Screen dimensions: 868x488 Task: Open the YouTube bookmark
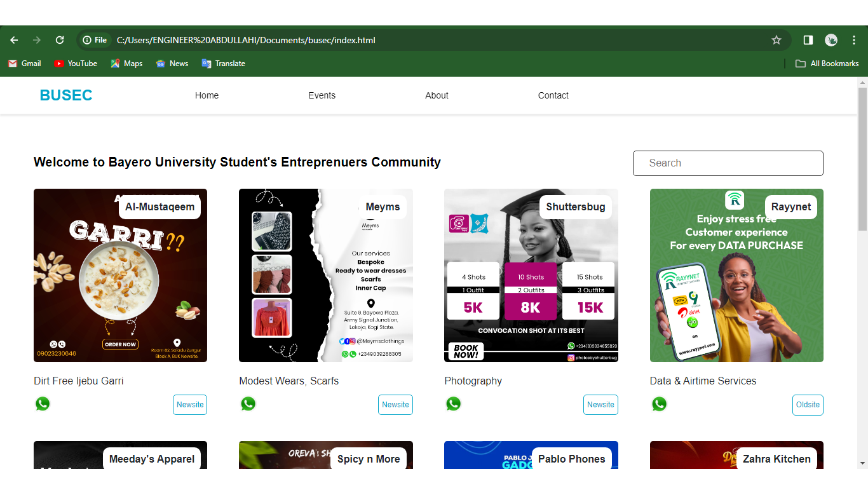pyautogui.click(x=76, y=64)
